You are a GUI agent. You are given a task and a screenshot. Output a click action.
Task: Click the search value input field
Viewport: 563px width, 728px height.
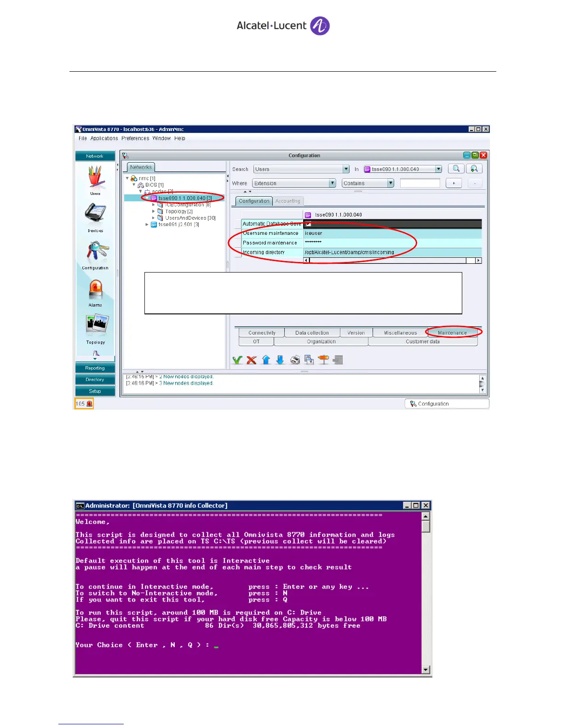coord(420,183)
